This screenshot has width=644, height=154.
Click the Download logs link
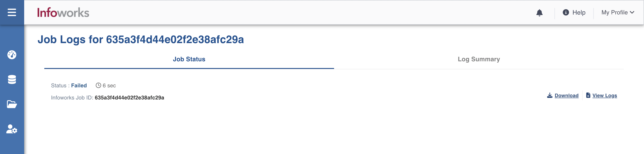567,96
